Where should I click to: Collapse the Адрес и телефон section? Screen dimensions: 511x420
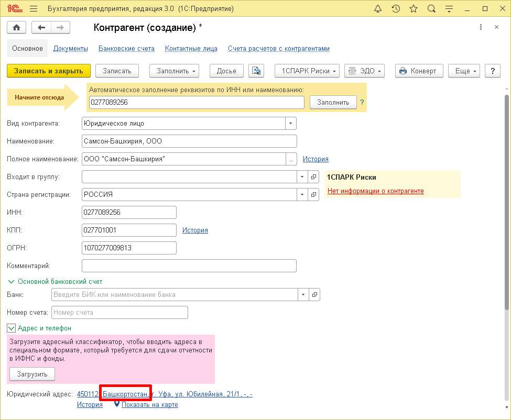(11, 328)
